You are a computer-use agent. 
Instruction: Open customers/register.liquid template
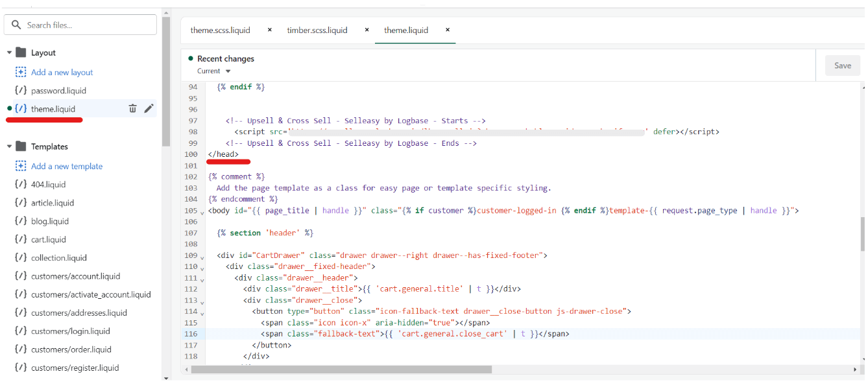tap(75, 368)
